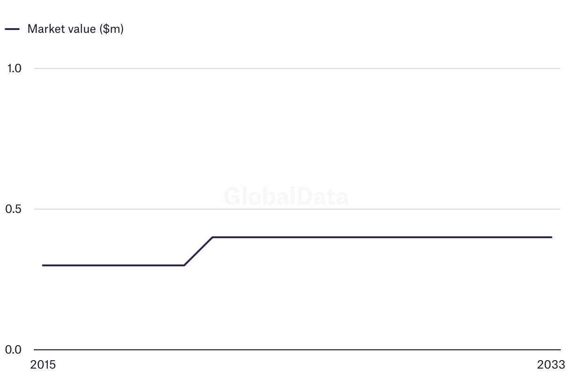The image size is (572, 392).
Task: Click the point where the line starts rising
Action: (x=184, y=265)
